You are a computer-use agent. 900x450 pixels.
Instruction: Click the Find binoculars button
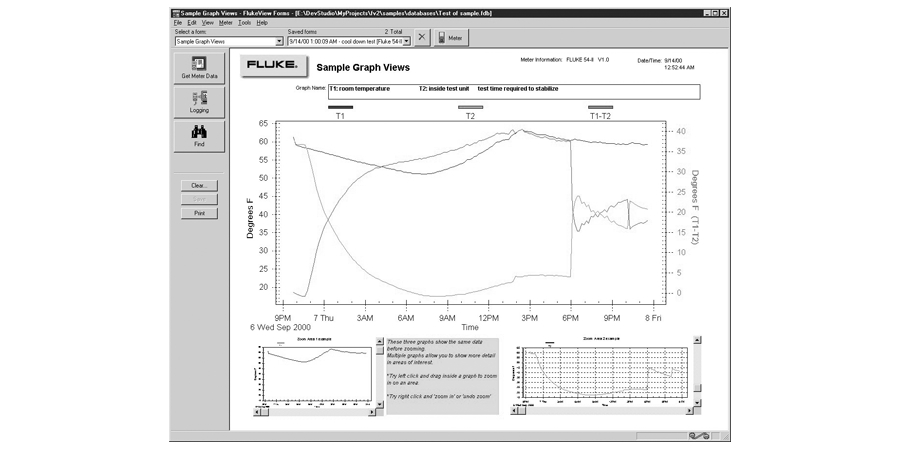click(199, 136)
